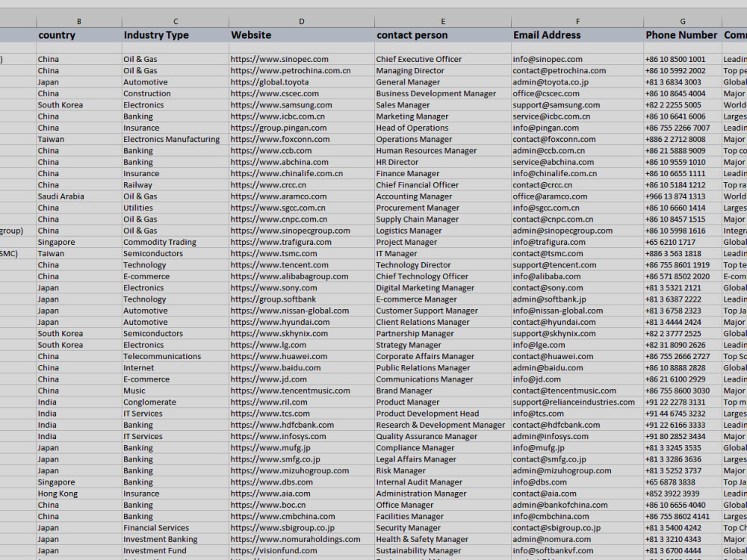
Task: Click the 'Email Address' header cell
Action: 577,35
